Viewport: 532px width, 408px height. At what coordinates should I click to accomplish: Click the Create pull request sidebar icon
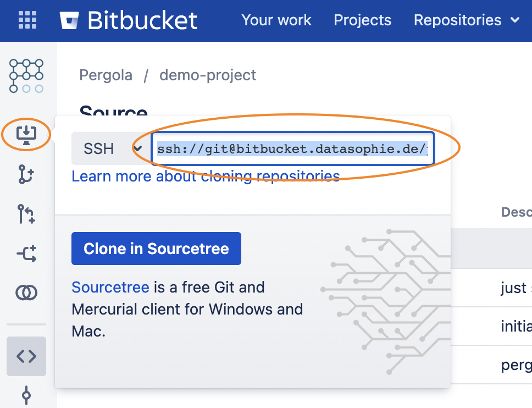click(26, 214)
